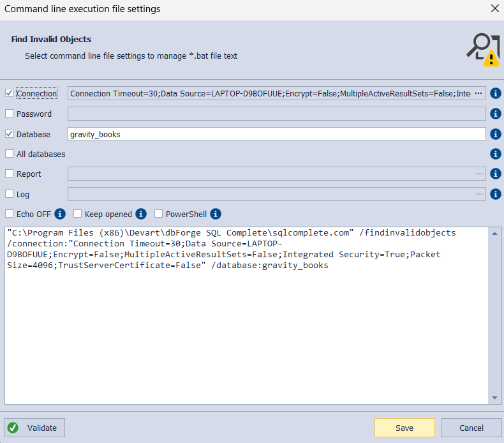Click the info icon next to Echo OFF
This screenshot has width=504, height=443.
(60, 214)
